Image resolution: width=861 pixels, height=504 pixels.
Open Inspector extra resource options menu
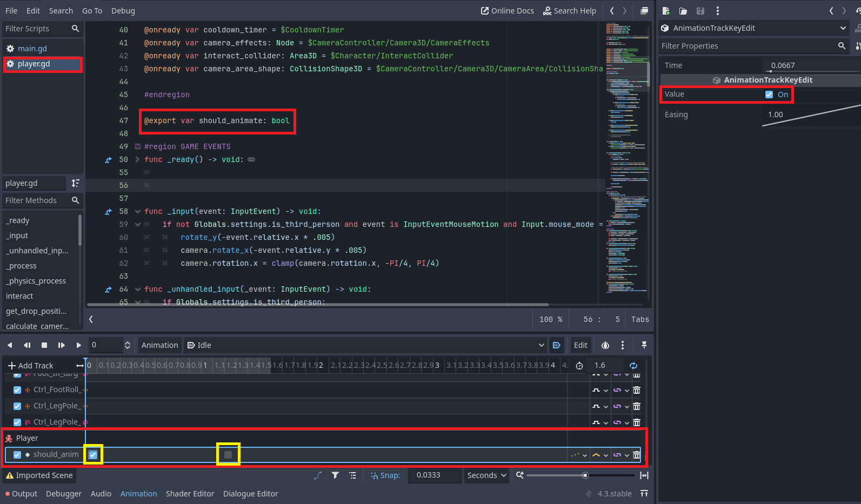[x=718, y=11]
